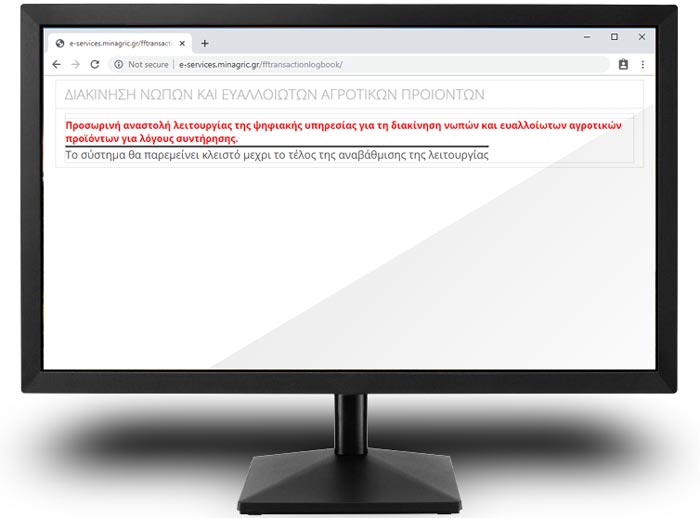Minimize the browser window
Image resolution: width=700 pixels, height=518 pixels.
[588, 37]
